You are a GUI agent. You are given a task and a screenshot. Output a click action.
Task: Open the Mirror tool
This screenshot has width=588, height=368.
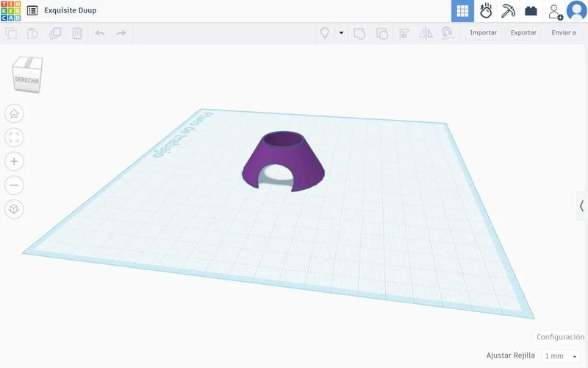[426, 33]
